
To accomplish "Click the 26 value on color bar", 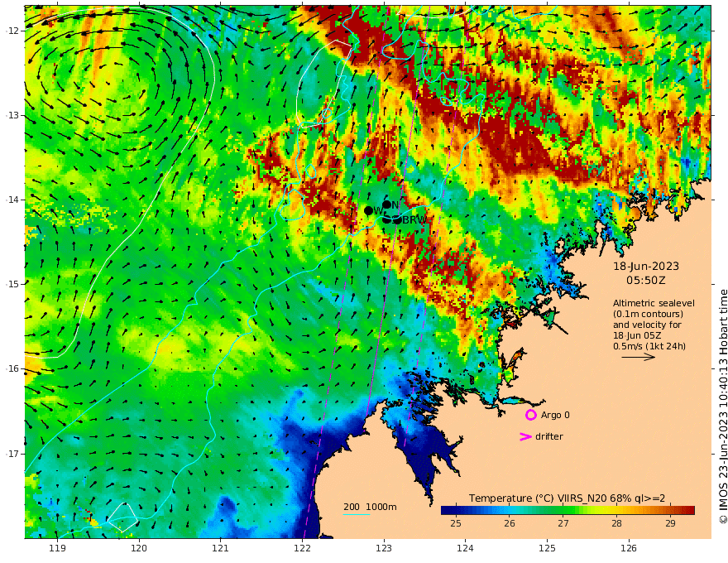I will [x=510, y=523].
